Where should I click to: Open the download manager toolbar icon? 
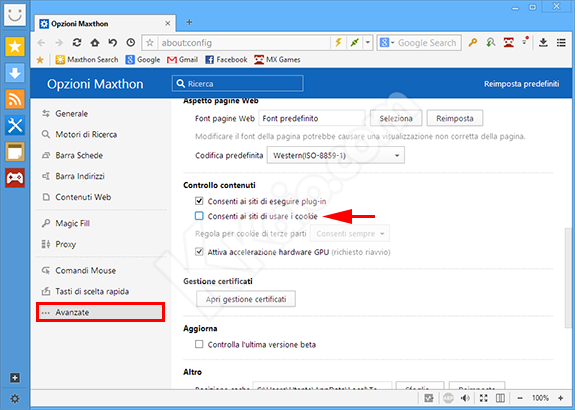pyautogui.click(x=543, y=43)
